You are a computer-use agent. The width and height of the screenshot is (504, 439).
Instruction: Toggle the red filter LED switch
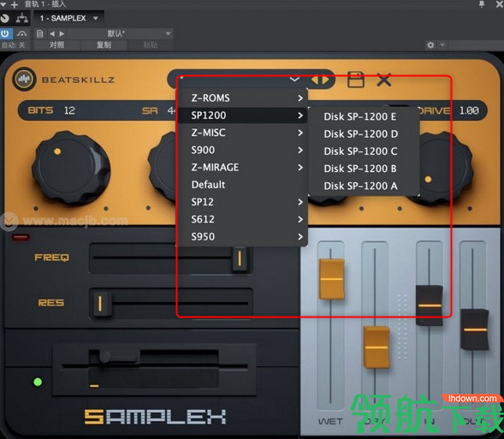[x=21, y=238]
